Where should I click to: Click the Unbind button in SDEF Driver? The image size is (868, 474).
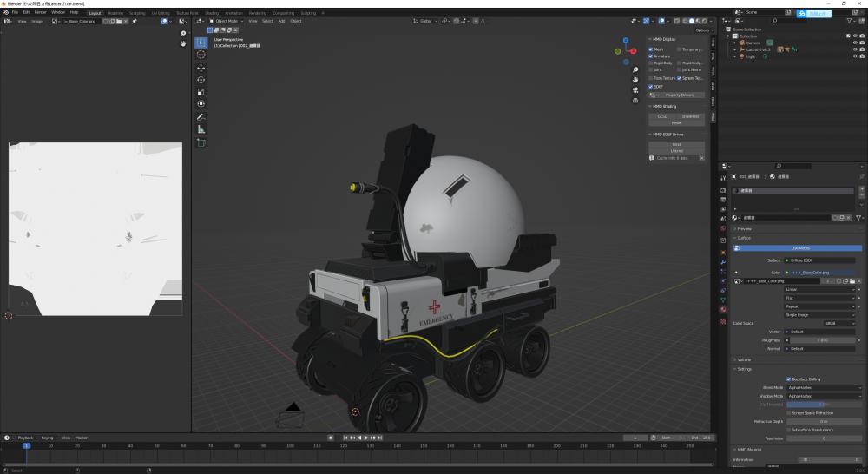point(676,150)
